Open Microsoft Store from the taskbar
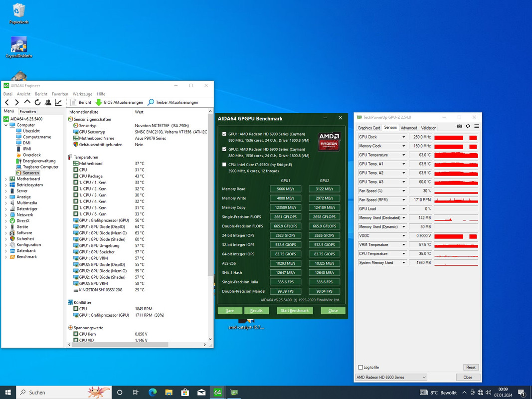The height and width of the screenshot is (399, 532). (185, 392)
